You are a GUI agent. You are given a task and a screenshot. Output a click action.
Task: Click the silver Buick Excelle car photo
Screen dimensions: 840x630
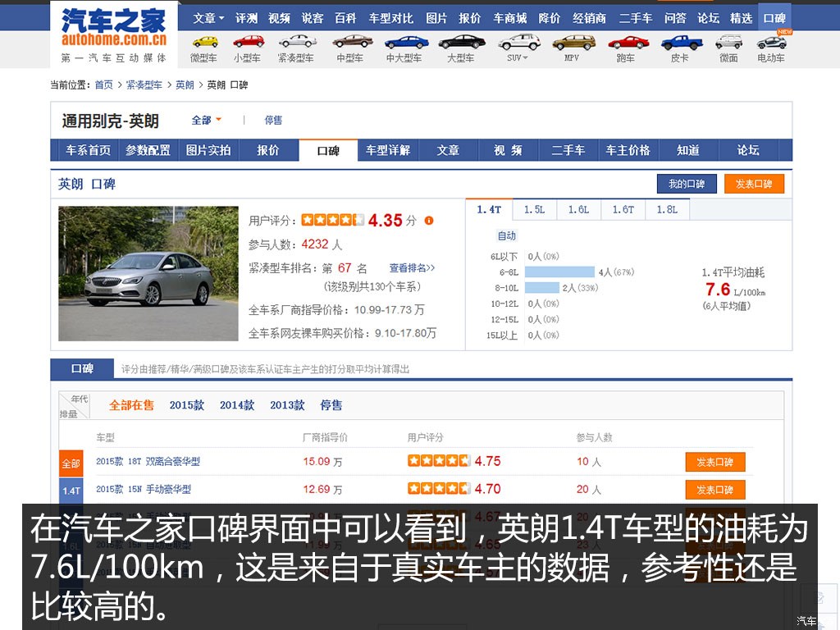pyautogui.click(x=148, y=274)
